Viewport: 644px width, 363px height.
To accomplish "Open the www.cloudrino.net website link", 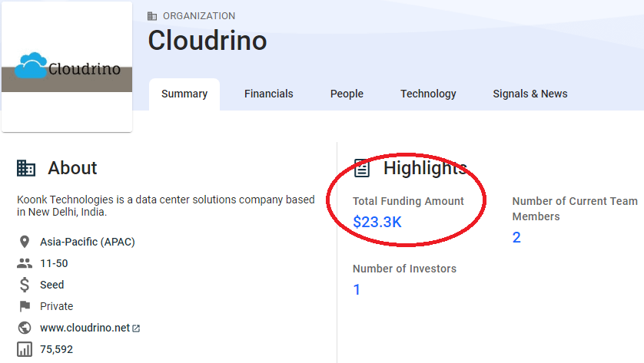I will coord(85,328).
